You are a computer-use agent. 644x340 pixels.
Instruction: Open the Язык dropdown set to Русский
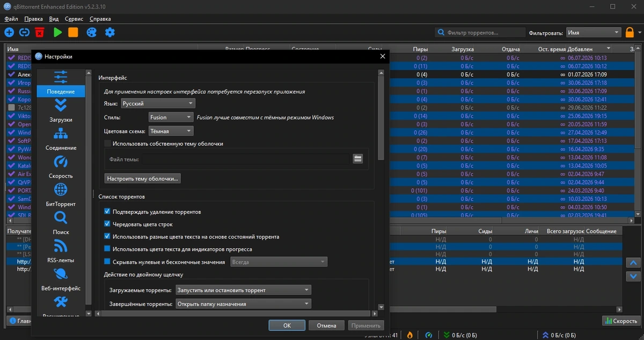coord(158,103)
